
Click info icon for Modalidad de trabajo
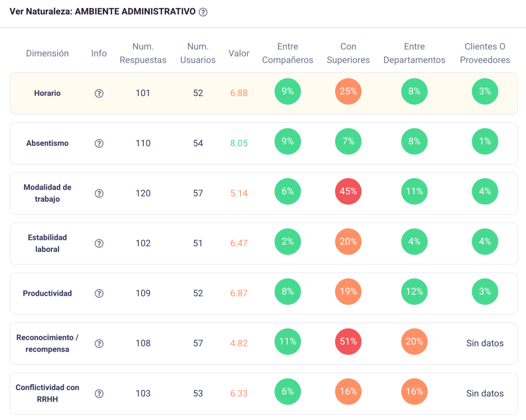coord(99,194)
